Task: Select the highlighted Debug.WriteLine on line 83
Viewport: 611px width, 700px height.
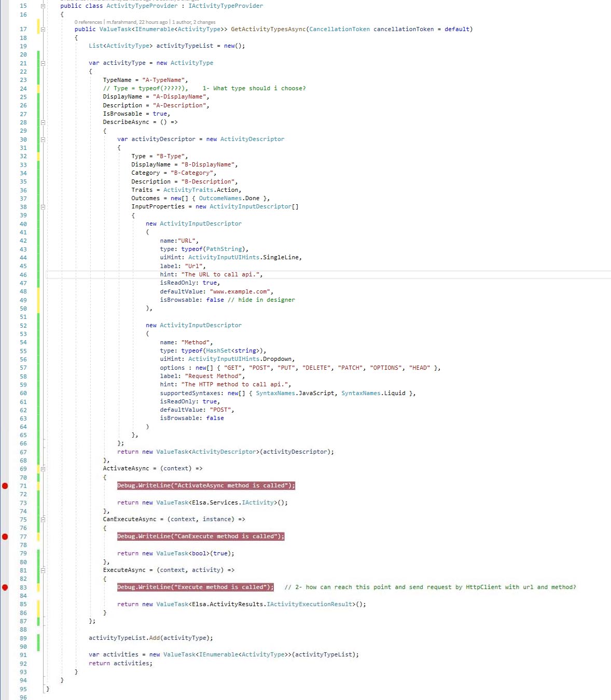Action: [195, 586]
